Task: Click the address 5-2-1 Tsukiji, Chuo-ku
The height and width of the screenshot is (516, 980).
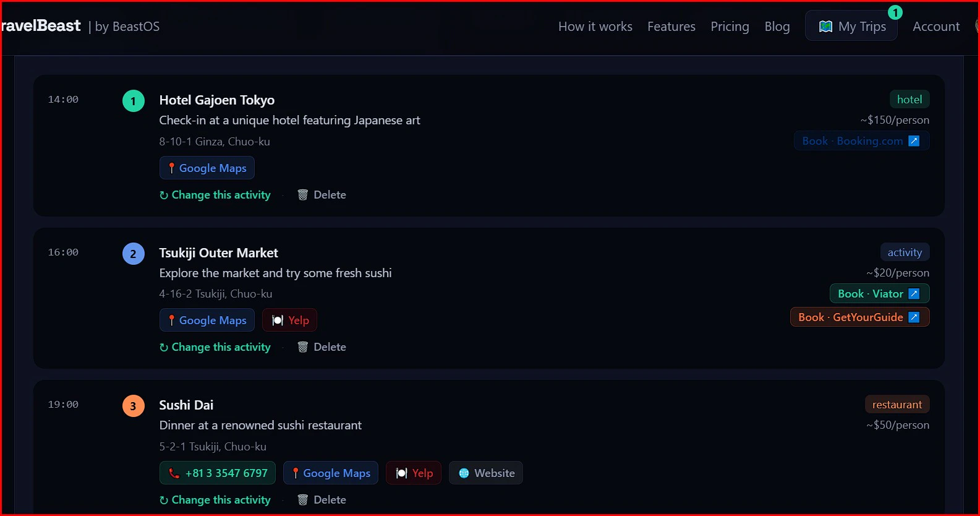Action: [213, 447]
